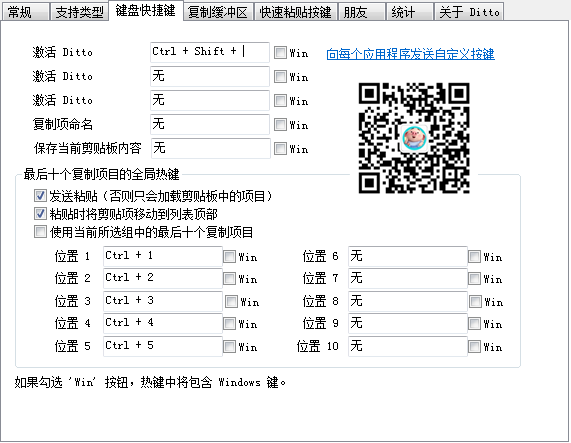Click the 复制项命名 hotkey field

click(x=210, y=124)
